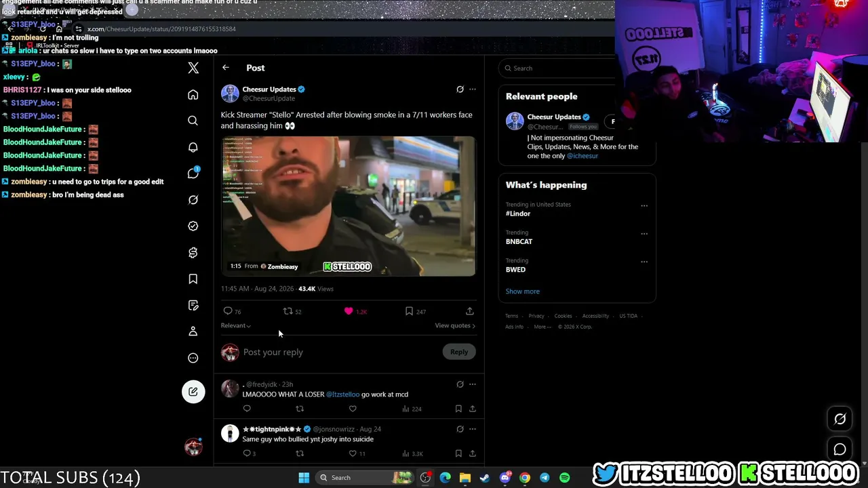Open Explore search icon in the sidebar
Image resolution: width=868 pixels, height=488 pixels.
pos(193,121)
